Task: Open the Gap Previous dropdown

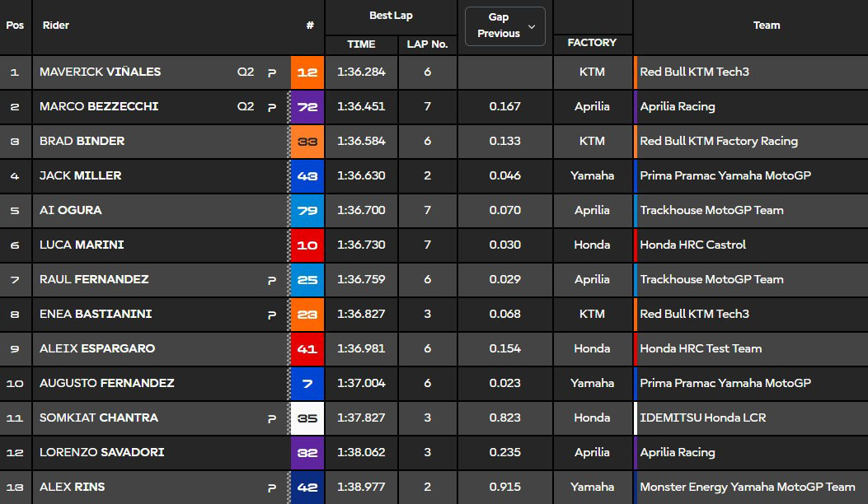Action: point(504,26)
